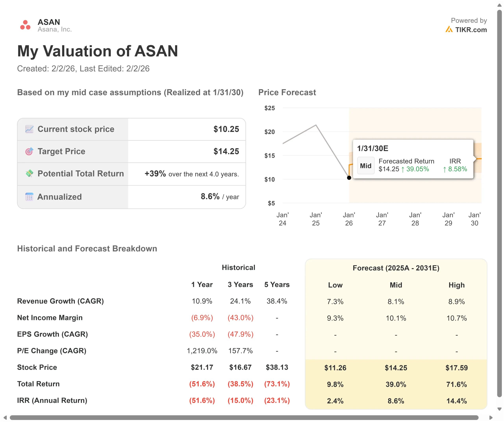Click the black current-price dot on chart
This screenshot has height=422, width=504.
coord(349,178)
